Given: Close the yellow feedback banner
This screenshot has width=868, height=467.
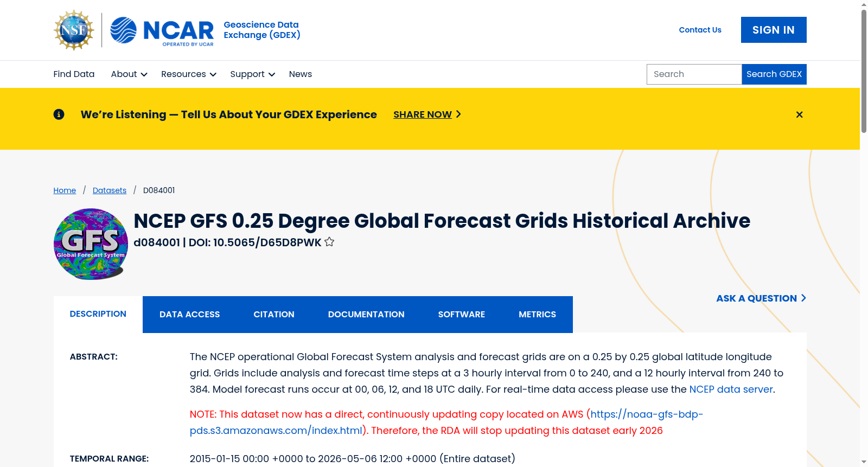Looking at the screenshot, I should point(799,114).
